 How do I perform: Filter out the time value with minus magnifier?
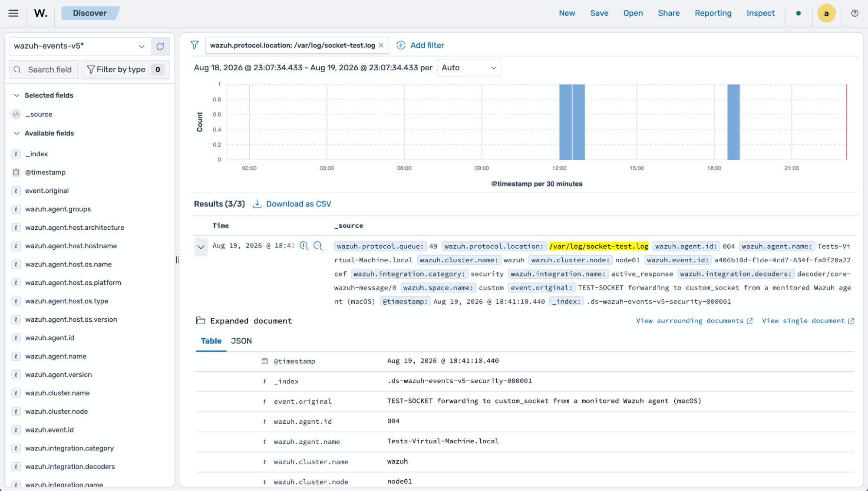pos(318,246)
